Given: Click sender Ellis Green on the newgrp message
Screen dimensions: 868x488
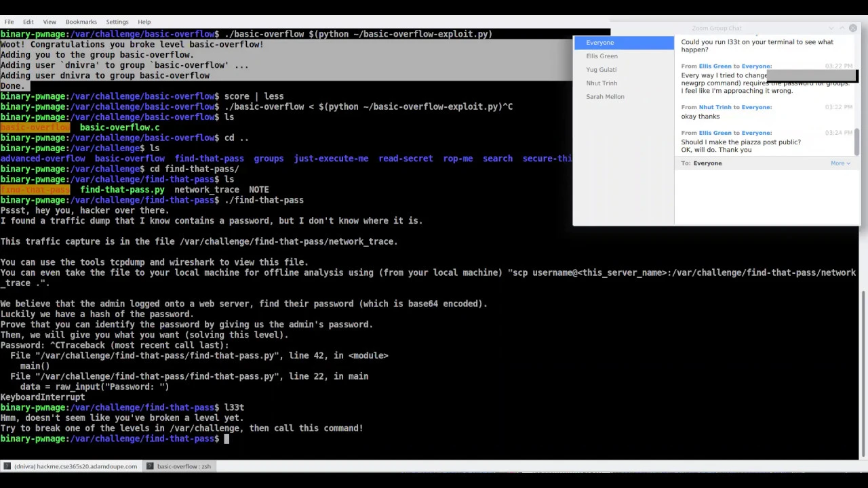Looking at the screenshot, I should click(715, 66).
